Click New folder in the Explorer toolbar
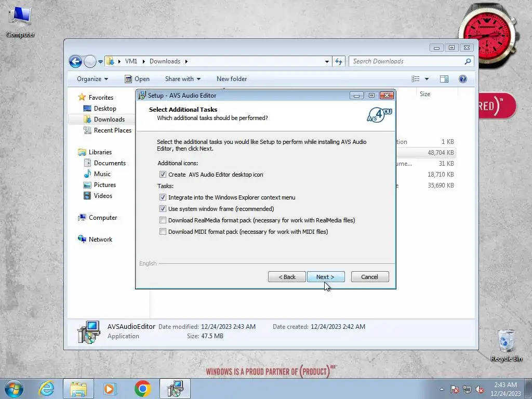Screen dimensions: 532x399 pyautogui.click(x=232, y=79)
